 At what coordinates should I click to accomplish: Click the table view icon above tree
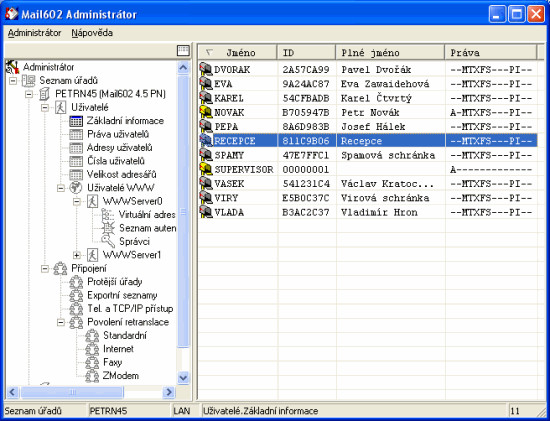[183, 51]
